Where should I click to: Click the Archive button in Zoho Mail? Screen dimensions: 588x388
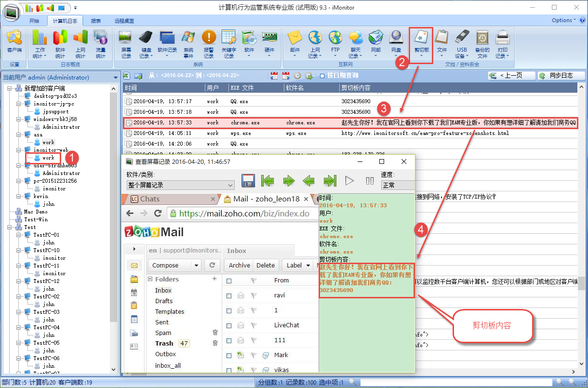[x=239, y=266]
